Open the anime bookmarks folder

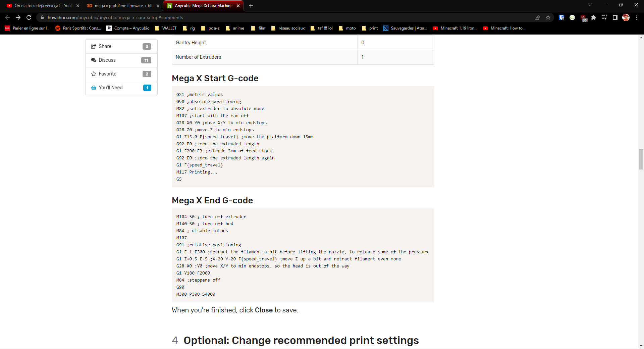tap(235, 28)
